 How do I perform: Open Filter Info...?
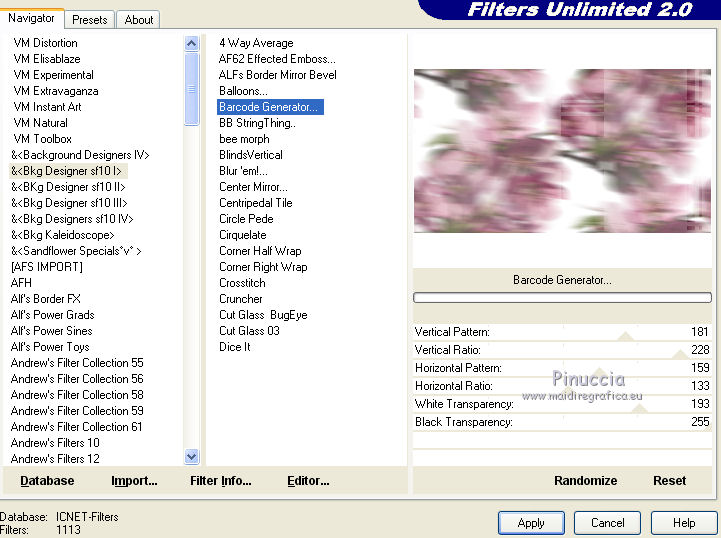point(221,481)
